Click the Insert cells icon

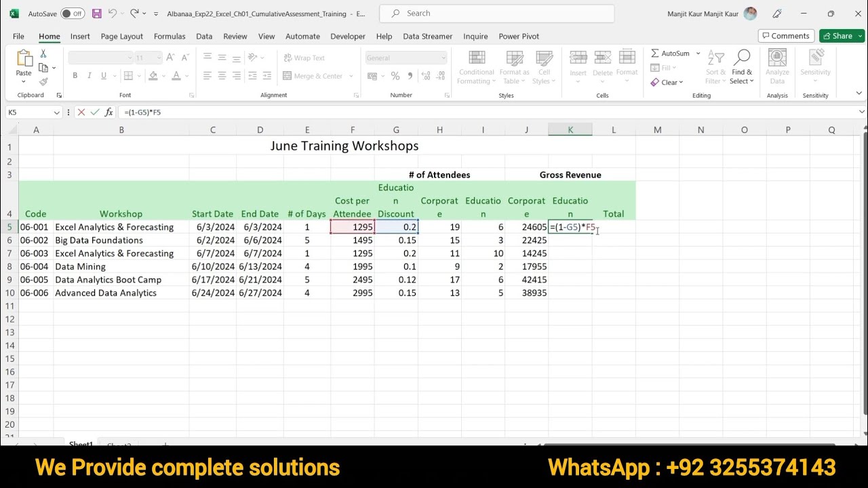click(x=578, y=58)
